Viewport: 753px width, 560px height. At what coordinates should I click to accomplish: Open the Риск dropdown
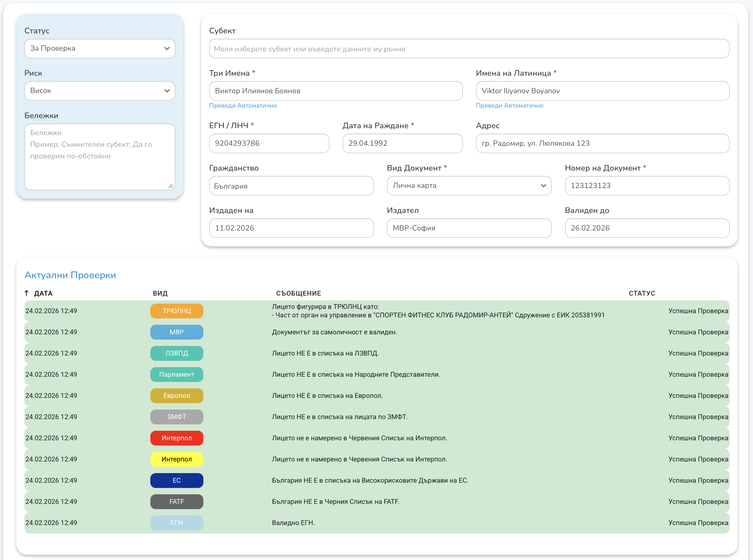coord(100,91)
